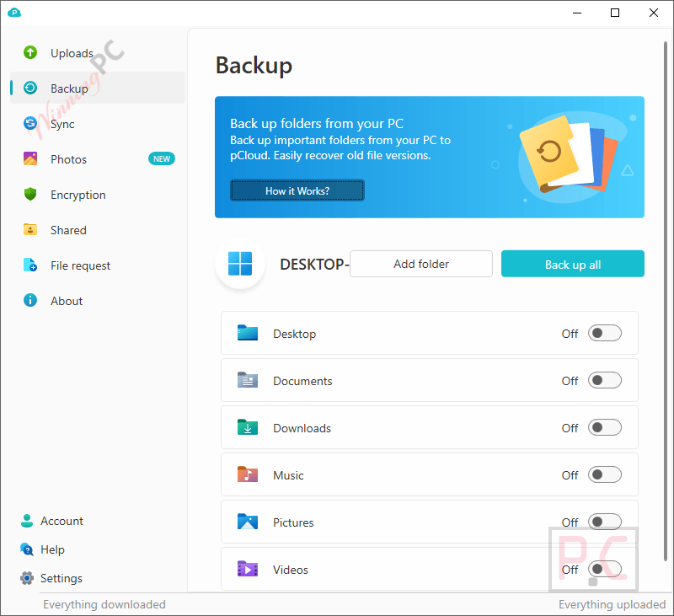Click the How it Works? button
Image resolution: width=674 pixels, height=616 pixels.
pos(297,190)
